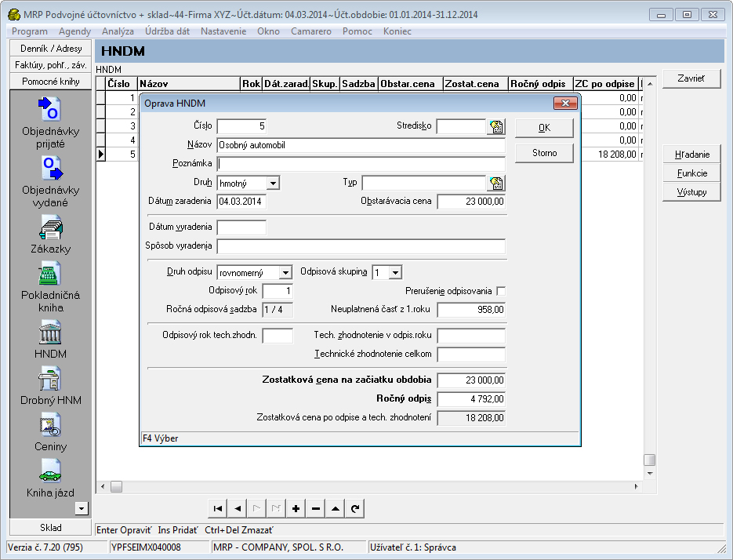Add a new record with plus
This screenshot has width=733, height=560.
point(296,508)
